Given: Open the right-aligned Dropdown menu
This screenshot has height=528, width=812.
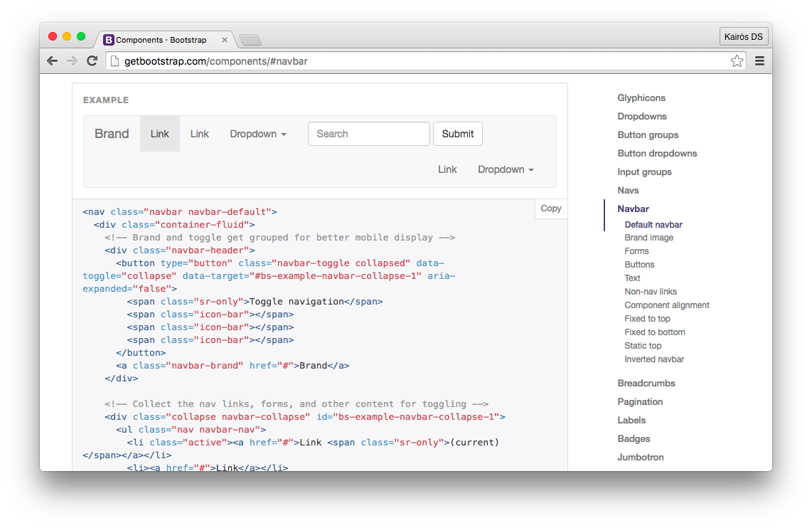Looking at the screenshot, I should pos(506,169).
